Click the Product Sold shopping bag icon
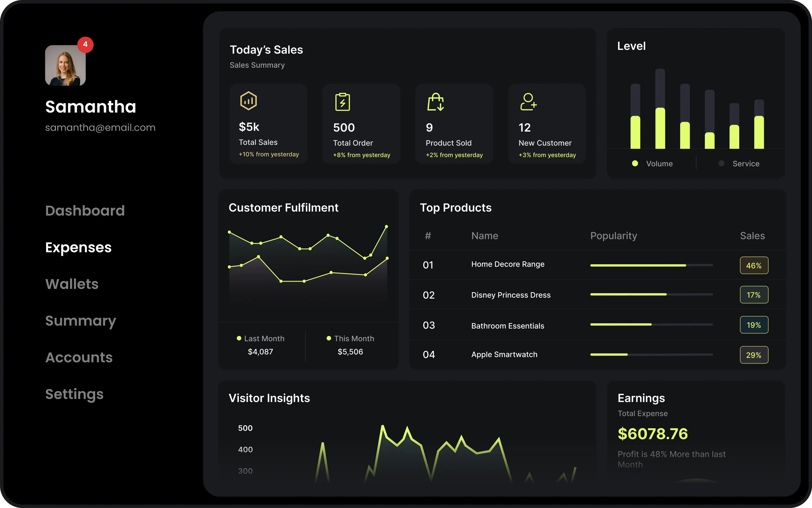The height and width of the screenshot is (508, 812). [435, 102]
